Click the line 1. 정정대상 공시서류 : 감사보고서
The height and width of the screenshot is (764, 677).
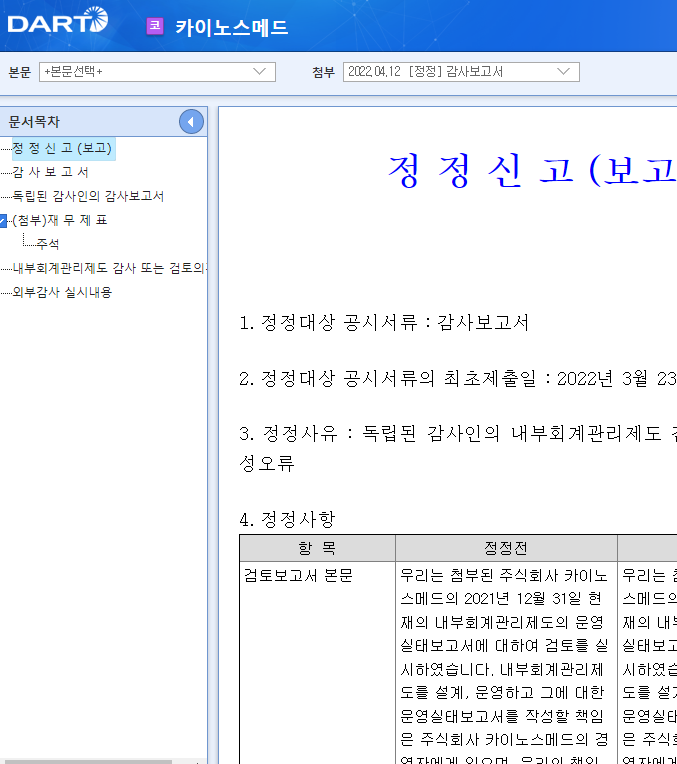pos(384,323)
